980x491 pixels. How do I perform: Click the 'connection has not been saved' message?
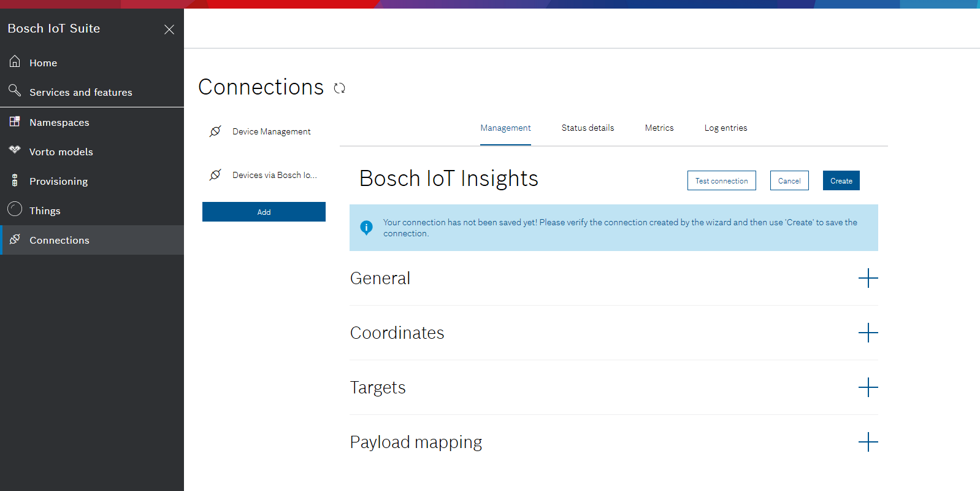tap(620, 228)
